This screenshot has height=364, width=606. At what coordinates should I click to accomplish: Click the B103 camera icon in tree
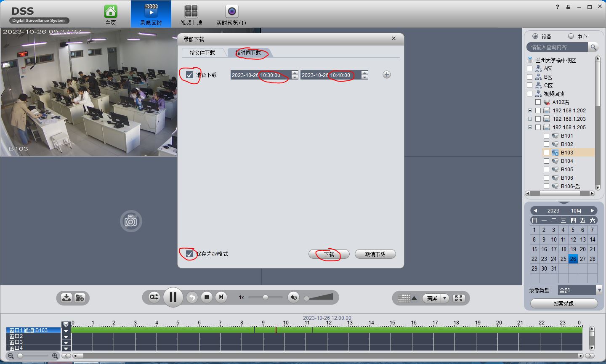coord(555,152)
